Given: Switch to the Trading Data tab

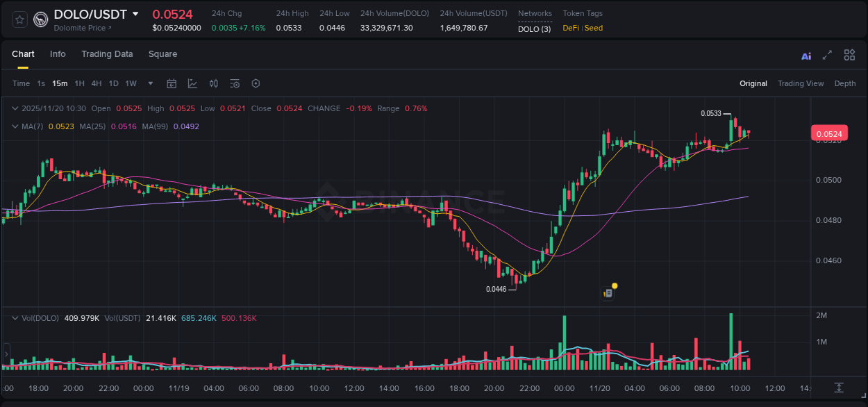Looking at the screenshot, I should point(107,54).
